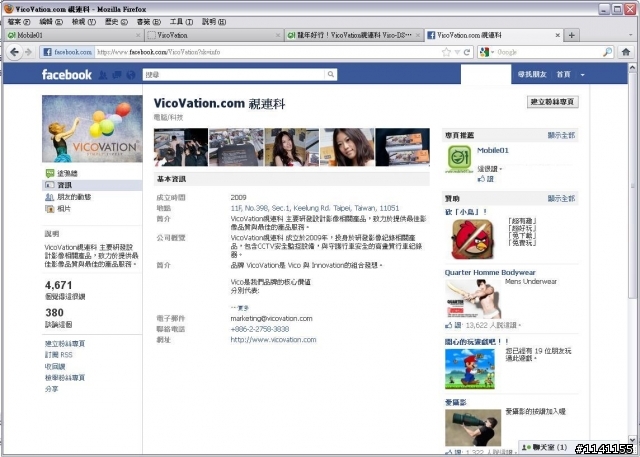Open the View menu
This screenshot has height=457, width=640.
coord(84,22)
